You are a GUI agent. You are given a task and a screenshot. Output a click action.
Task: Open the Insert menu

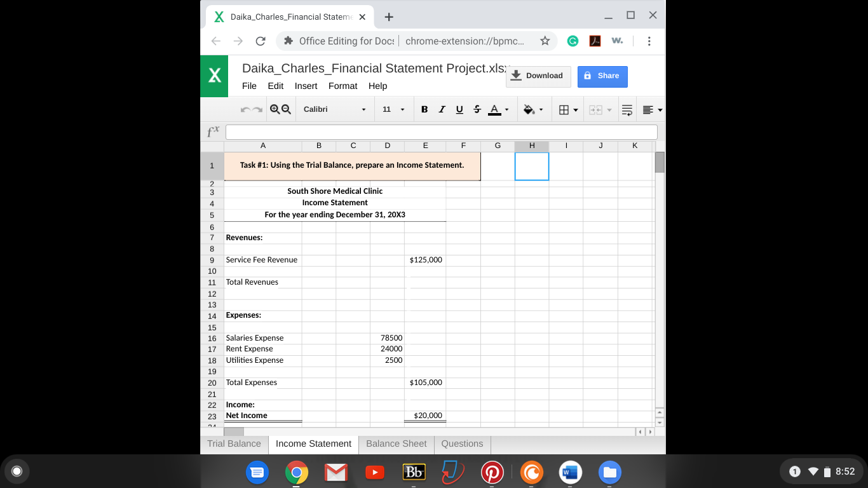point(306,86)
